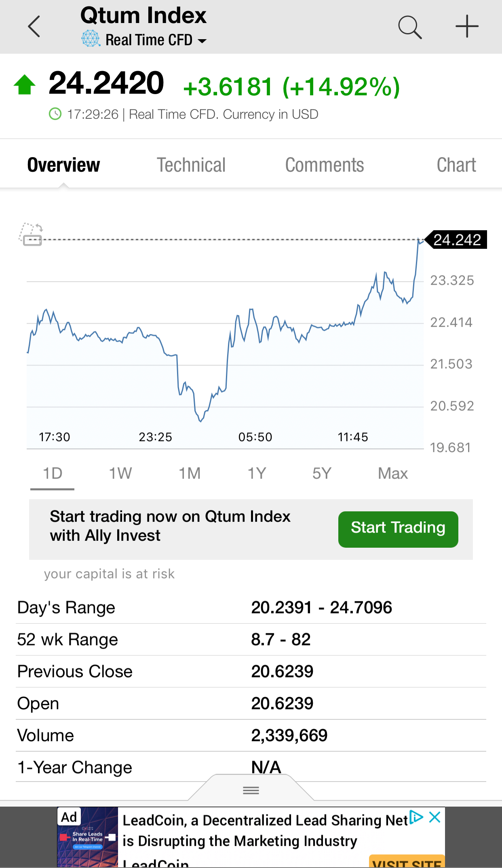Viewport: 502px width, 868px height.
Task: Tap the 24.242 price marker label
Action: 456,240
